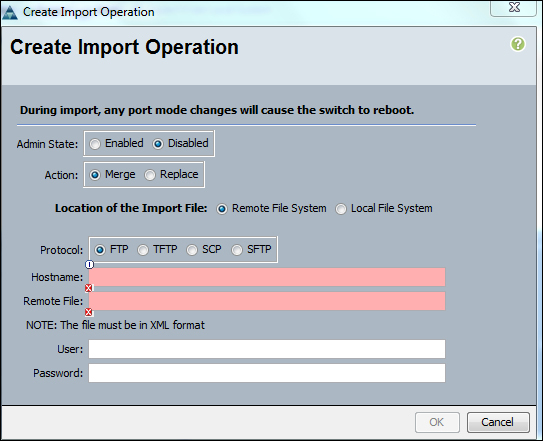This screenshot has width=543, height=441.
Task: Close the Create Import Operation dialog
Action: 514,7
